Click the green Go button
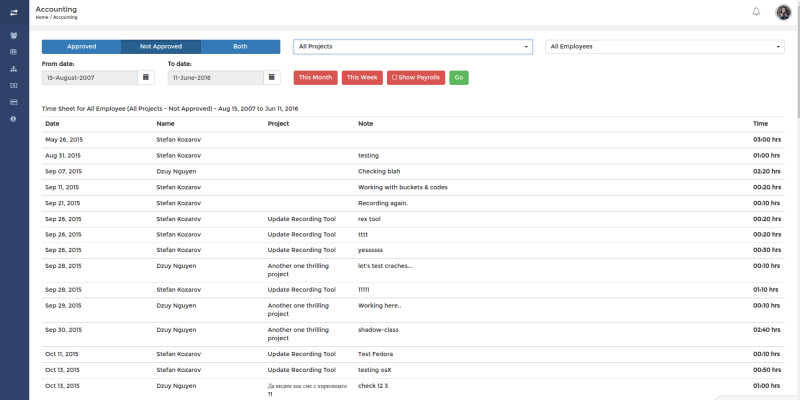The width and height of the screenshot is (800, 400). tap(459, 78)
